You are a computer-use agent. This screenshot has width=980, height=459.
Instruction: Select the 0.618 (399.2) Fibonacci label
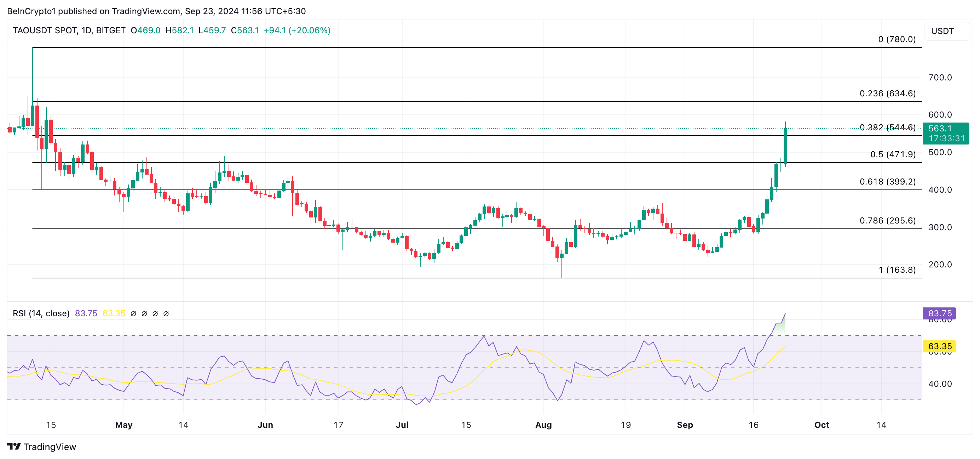coord(888,181)
